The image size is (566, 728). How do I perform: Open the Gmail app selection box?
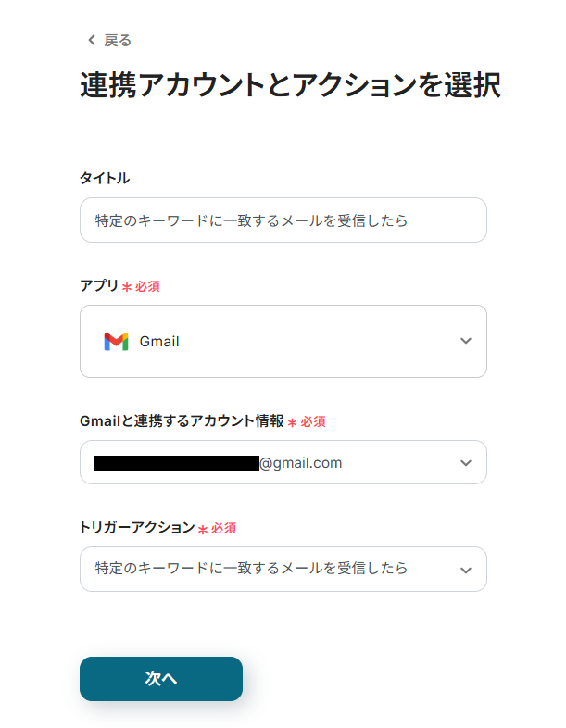[x=283, y=341]
